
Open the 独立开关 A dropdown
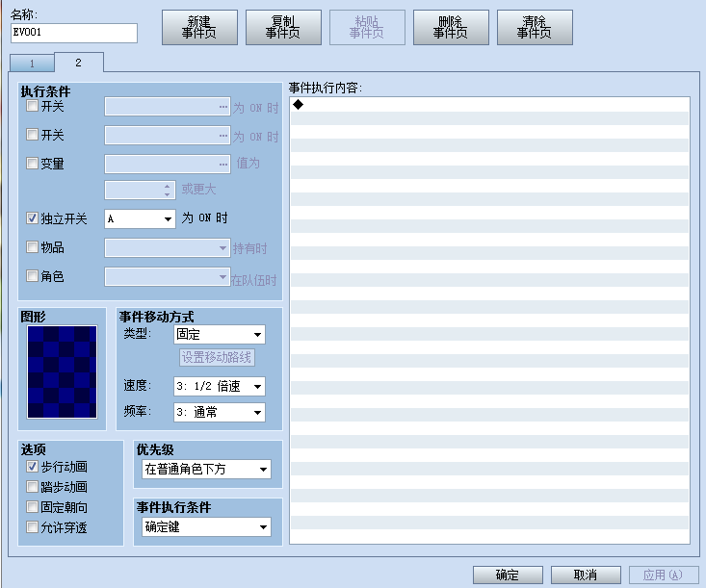(x=140, y=219)
